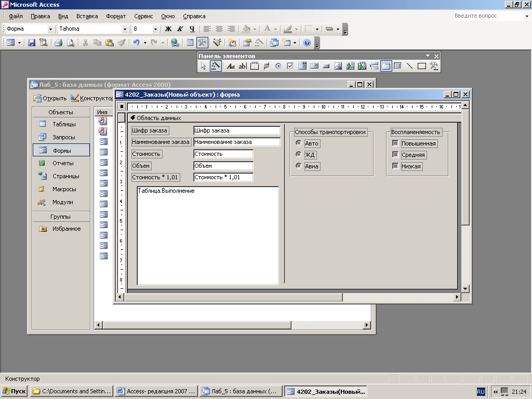Select the Option Button tool in toolbox

(278, 66)
